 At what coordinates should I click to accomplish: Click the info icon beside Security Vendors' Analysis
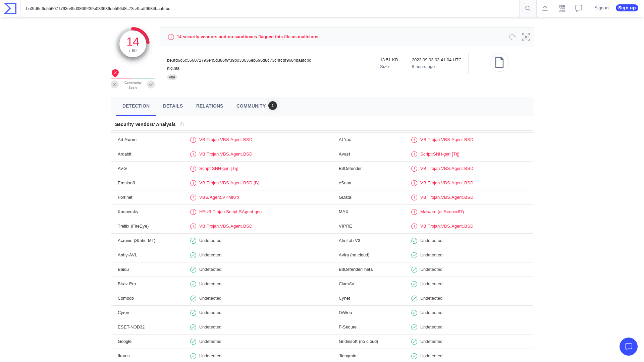click(181, 124)
